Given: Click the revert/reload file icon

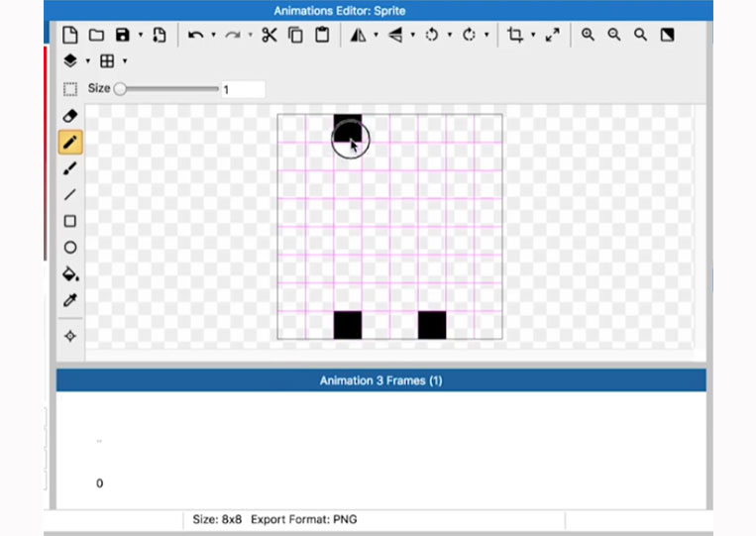Looking at the screenshot, I should pyautogui.click(x=160, y=35).
